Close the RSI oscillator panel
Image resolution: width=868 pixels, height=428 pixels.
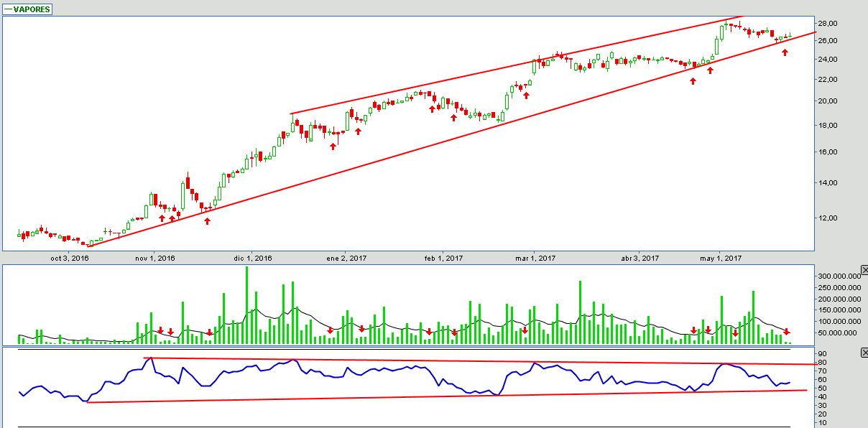point(864,353)
